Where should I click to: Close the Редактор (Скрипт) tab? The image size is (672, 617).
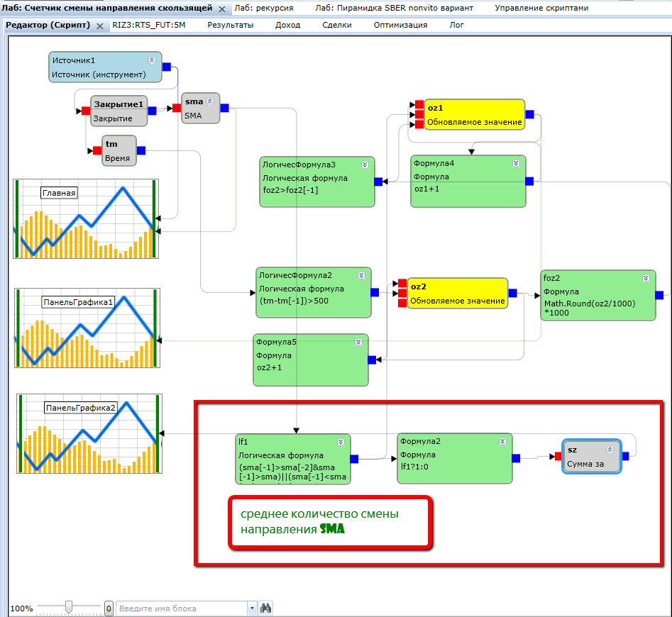[100, 26]
